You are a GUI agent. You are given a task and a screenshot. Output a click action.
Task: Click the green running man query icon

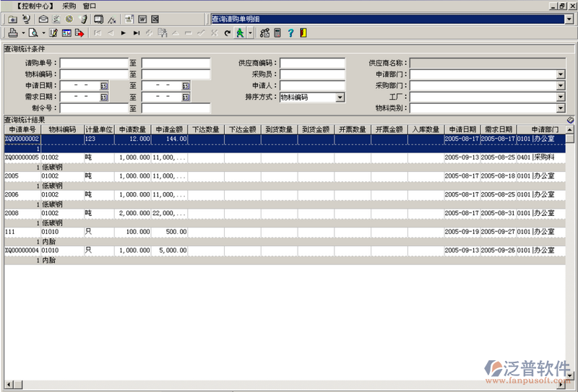tap(240, 33)
